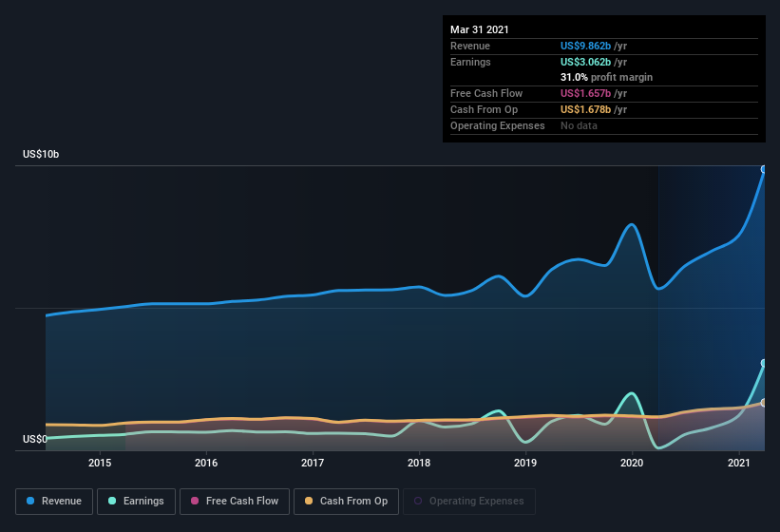Click the US$1.657b free cash flow value

click(x=585, y=93)
